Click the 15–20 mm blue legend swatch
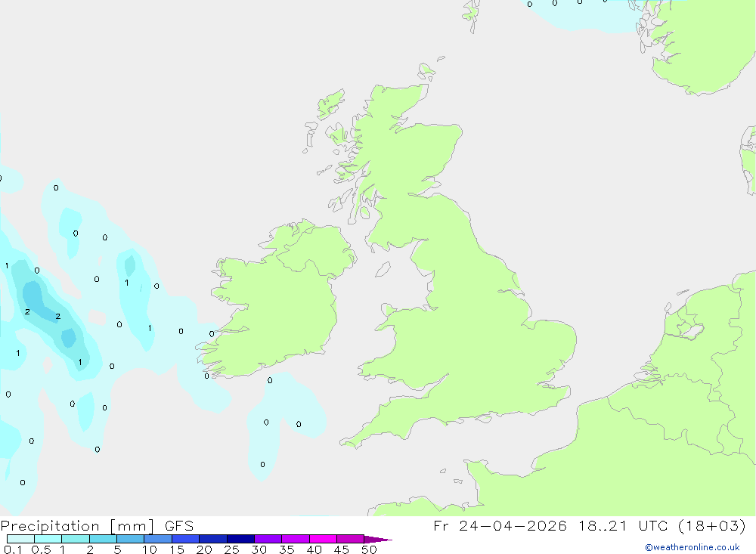Screen dimensions: 756x554 pos(186,539)
